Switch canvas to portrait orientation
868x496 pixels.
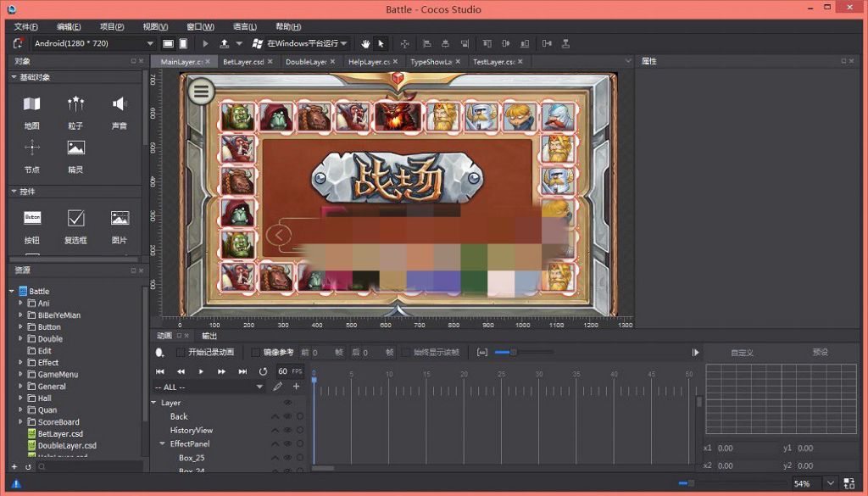(x=183, y=43)
